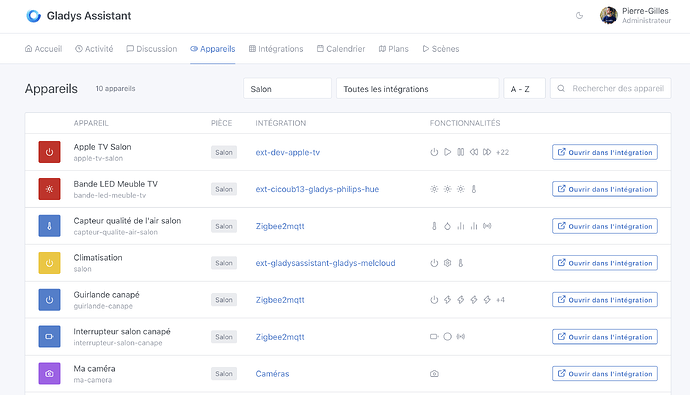Screen dimensions: 690x395
Task: Click the Salon badge in Climatisation row
Action: click(x=224, y=263)
